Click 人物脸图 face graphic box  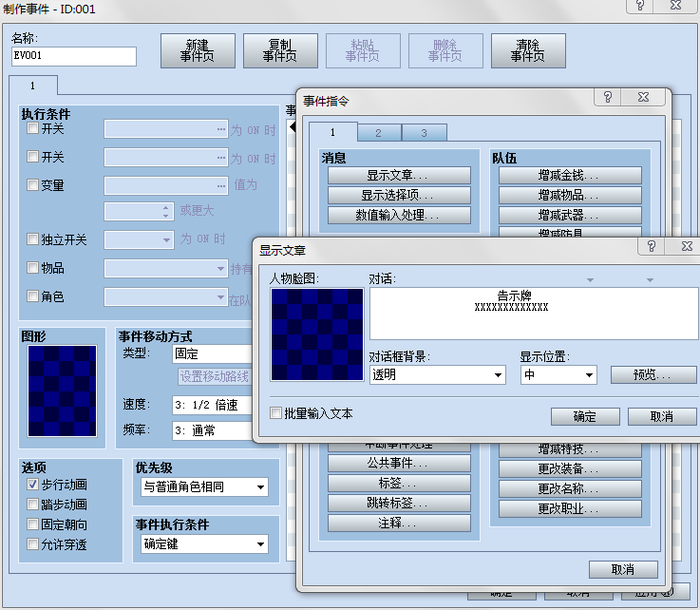pyautogui.click(x=317, y=334)
